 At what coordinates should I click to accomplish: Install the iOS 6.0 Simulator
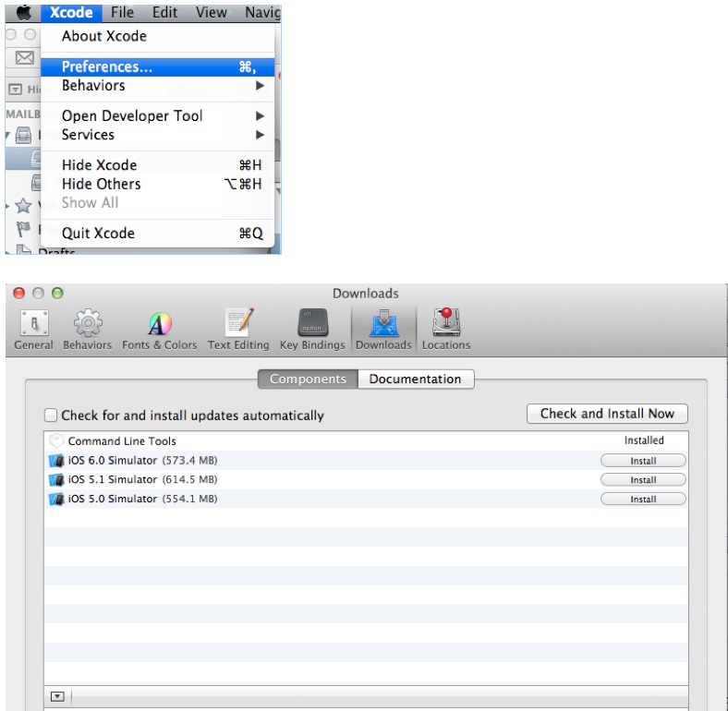[643, 461]
